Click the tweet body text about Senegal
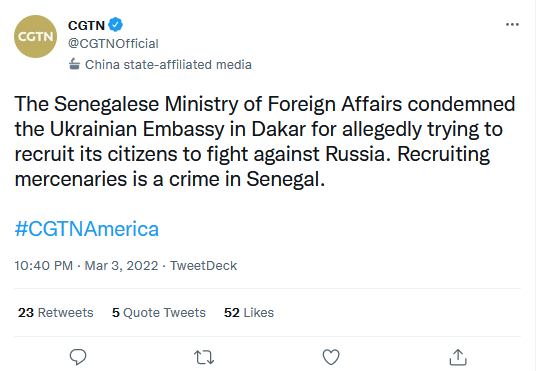The width and height of the screenshot is (538, 371). (x=265, y=141)
